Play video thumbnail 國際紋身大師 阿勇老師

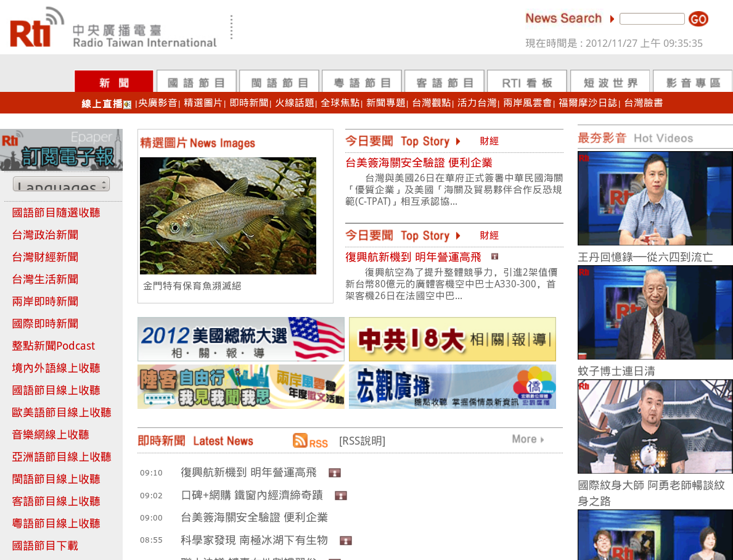pos(655,427)
